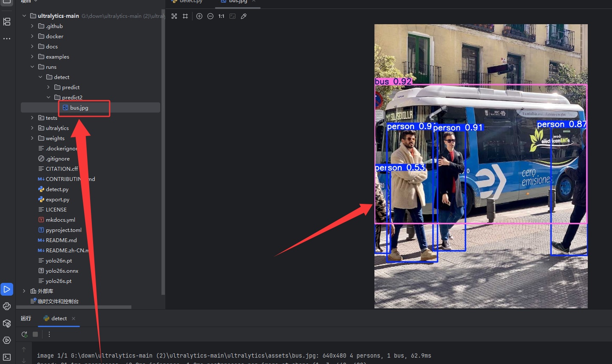The height and width of the screenshot is (364, 612).
Task: Expand the predict folder chevron
Action: pyautogui.click(x=48, y=87)
